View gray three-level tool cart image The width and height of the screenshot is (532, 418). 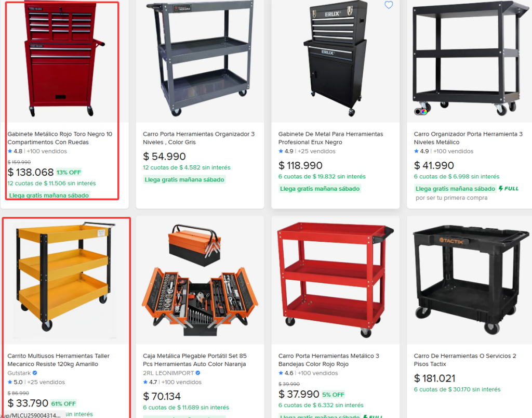pos(200,59)
